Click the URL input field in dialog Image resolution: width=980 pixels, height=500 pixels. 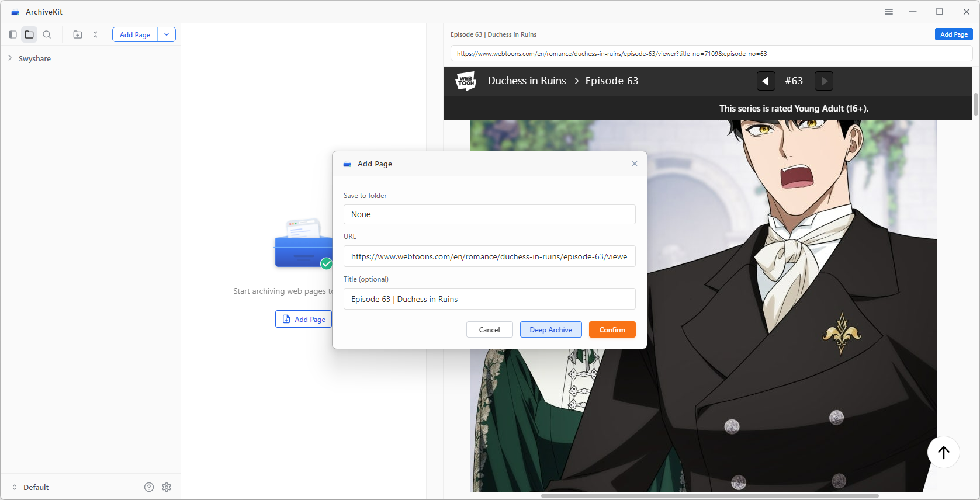click(490, 256)
